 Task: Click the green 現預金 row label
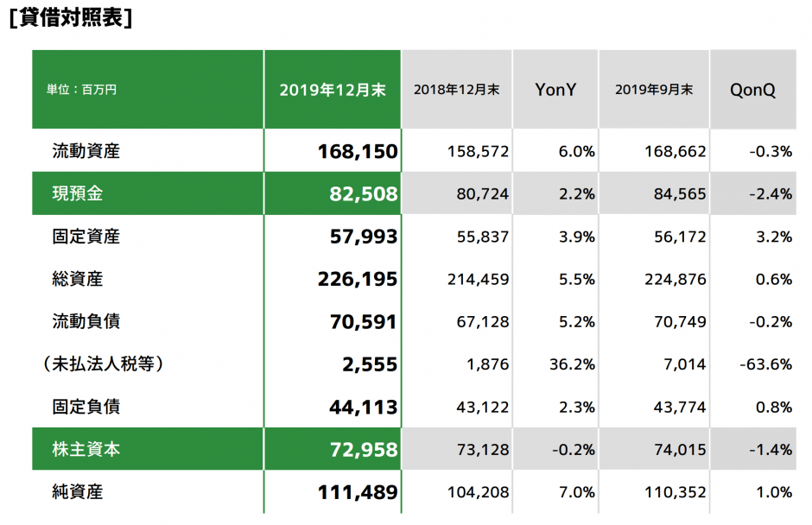pyautogui.click(x=77, y=194)
